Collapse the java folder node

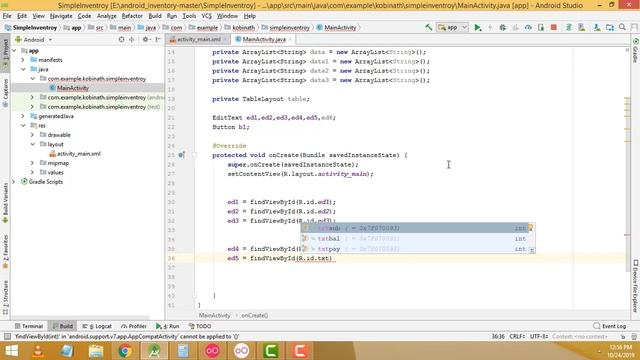23,69
